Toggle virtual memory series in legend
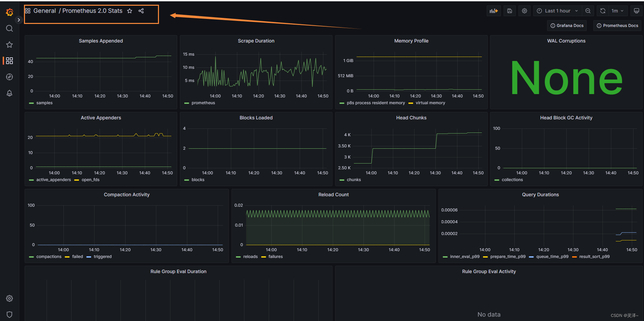Viewport: 644px width, 321px height. (430, 103)
